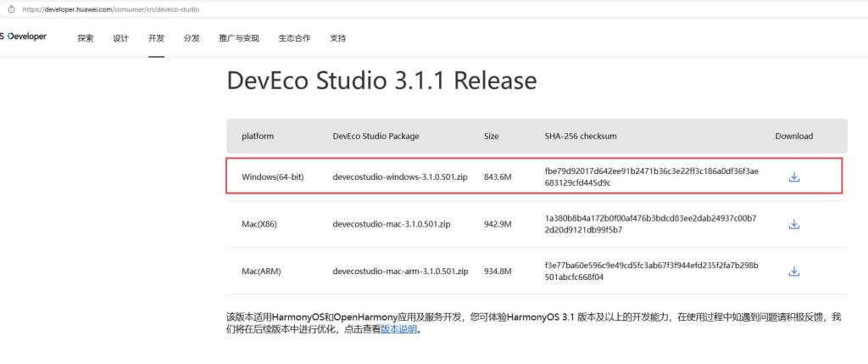Click the DevEco Studio Package column header
This screenshot has width=868, height=364.
coord(376,136)
